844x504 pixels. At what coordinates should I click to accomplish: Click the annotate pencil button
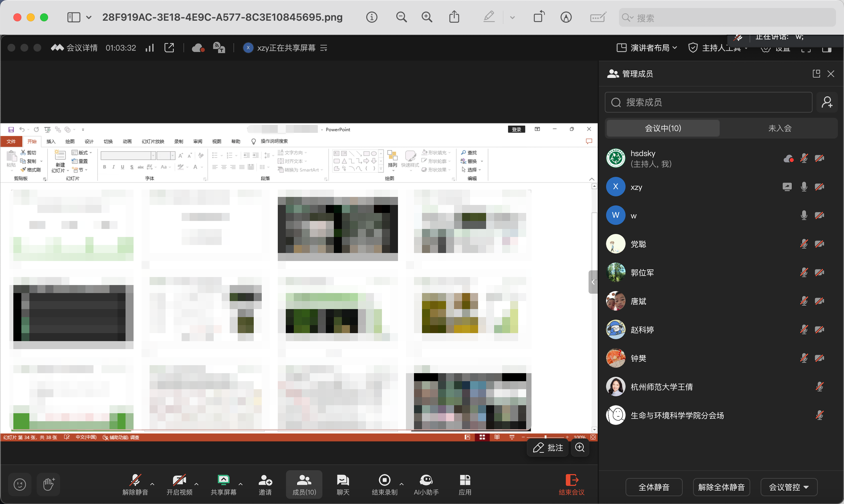(548, 448)
